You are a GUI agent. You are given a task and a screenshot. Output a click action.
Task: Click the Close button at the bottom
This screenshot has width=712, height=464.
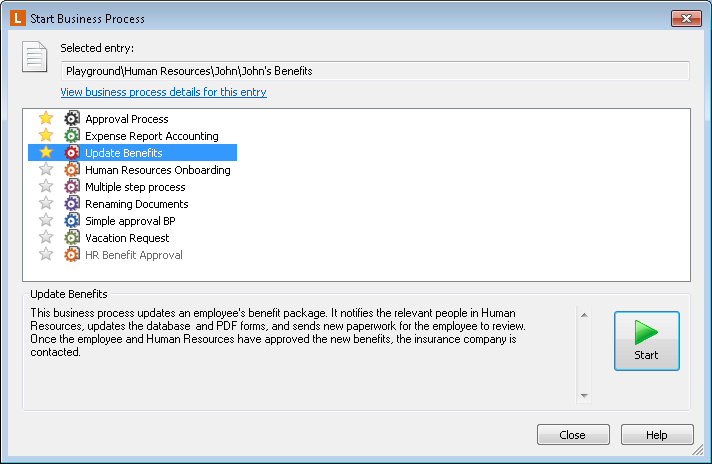click(573, 435)
